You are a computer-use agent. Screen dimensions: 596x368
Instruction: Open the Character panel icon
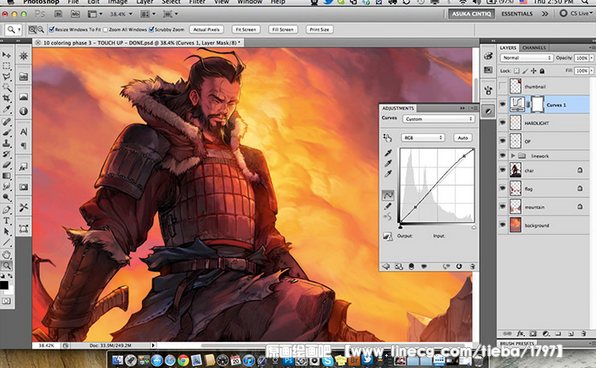[x=24, y=132]
